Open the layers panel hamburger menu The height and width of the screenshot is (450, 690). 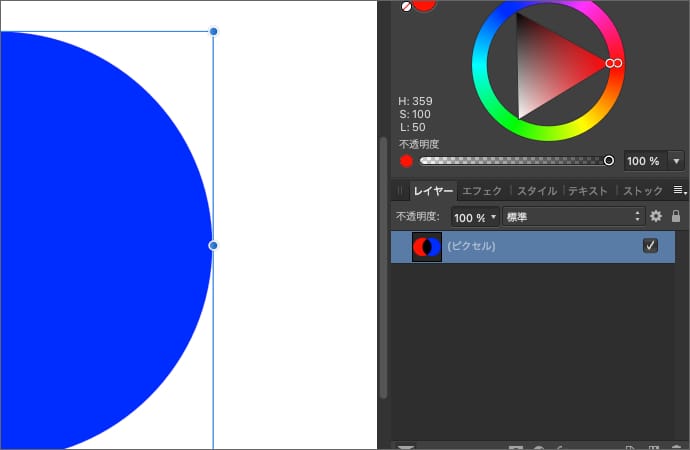679,190
